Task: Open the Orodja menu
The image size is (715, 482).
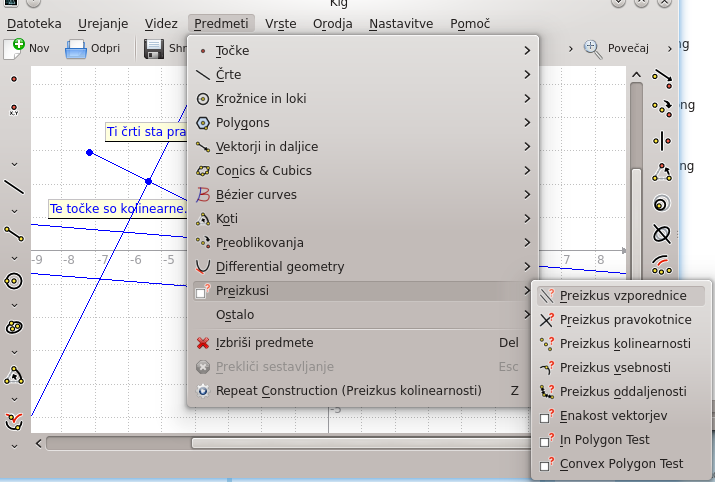Action: click(332, 23)
